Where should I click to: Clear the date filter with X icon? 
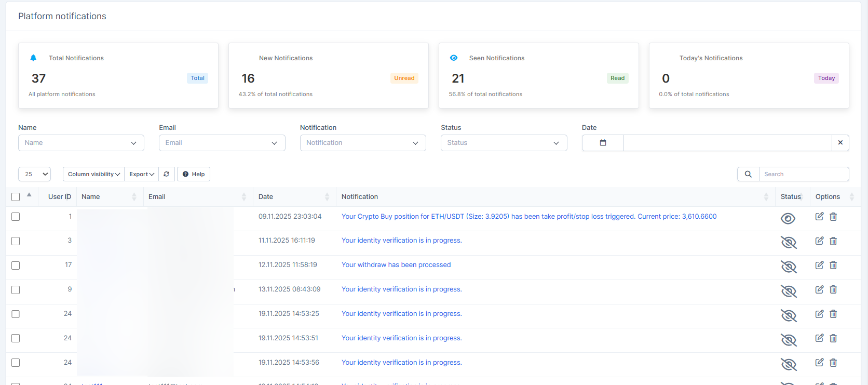tap(840, 143)
